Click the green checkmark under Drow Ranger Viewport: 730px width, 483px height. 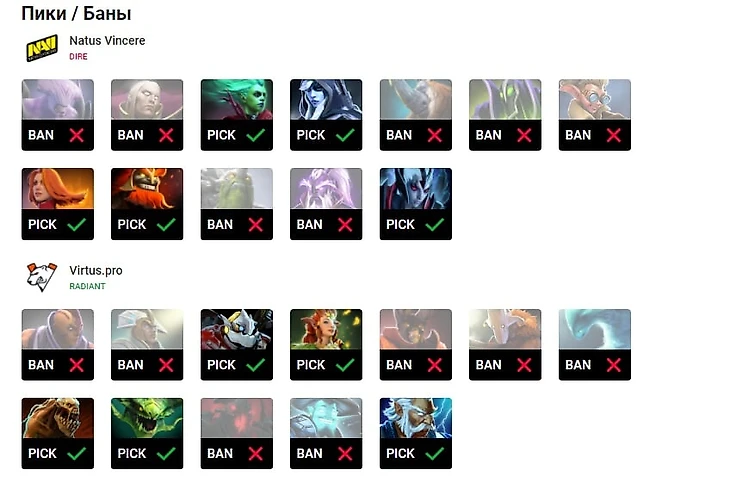tap(345, 135)
